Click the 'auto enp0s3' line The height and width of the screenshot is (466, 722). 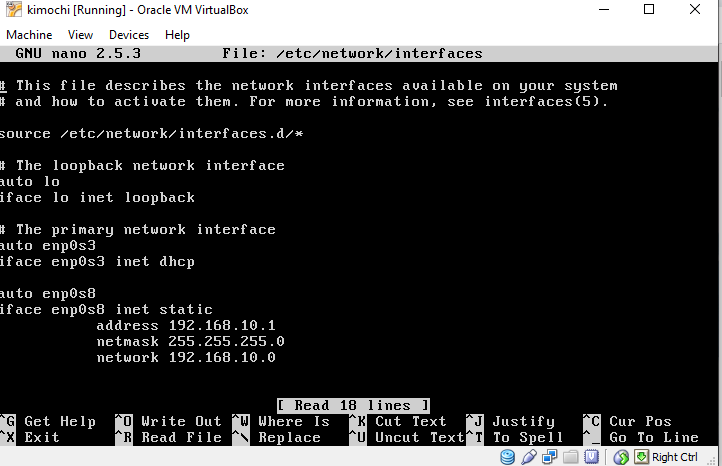tap(48, 245)
